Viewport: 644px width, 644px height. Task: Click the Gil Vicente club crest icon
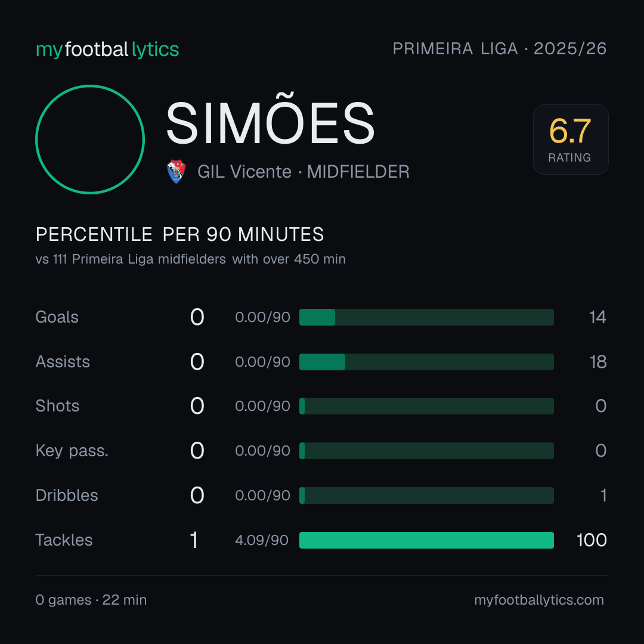coord(176,172)
